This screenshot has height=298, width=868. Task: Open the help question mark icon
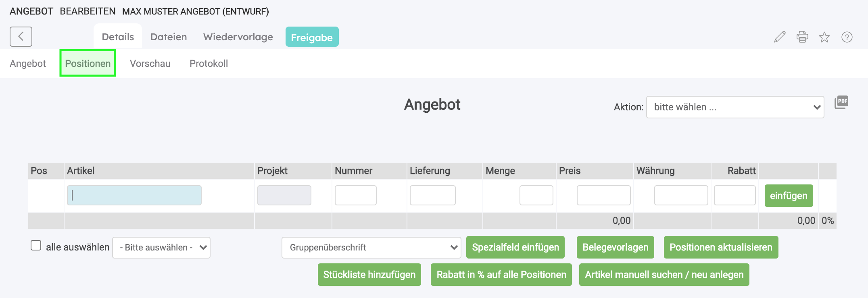click(847, 37)
